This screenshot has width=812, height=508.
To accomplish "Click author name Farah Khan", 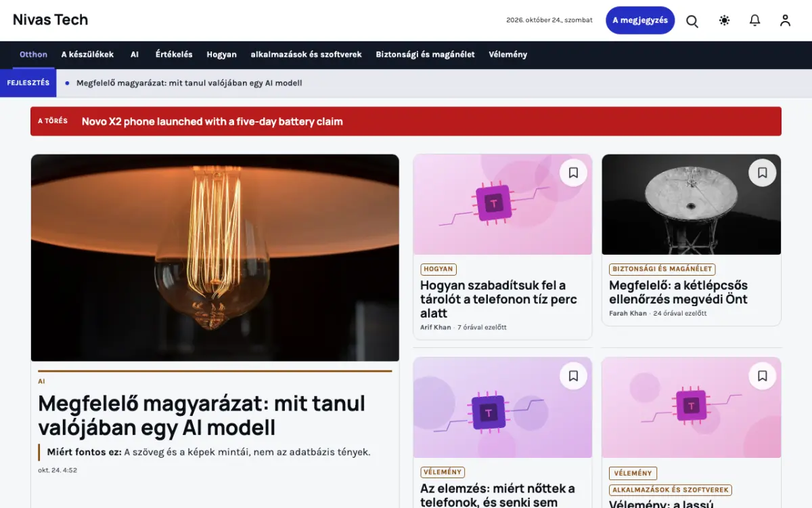I will pos(628,314).
